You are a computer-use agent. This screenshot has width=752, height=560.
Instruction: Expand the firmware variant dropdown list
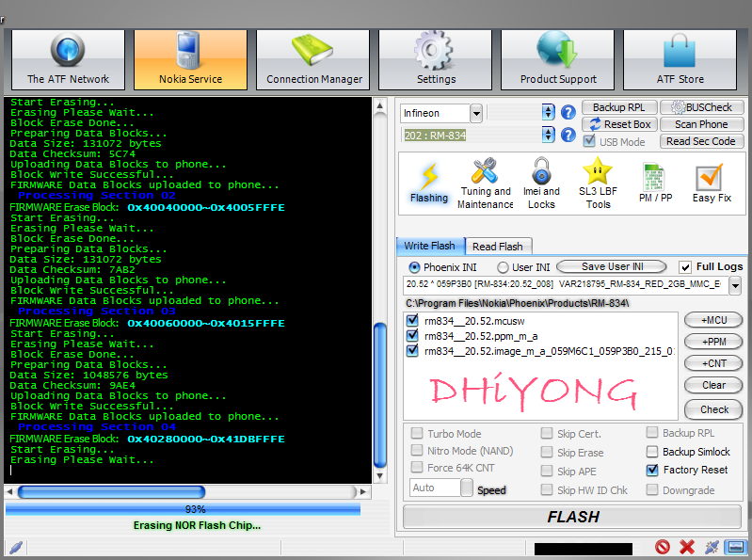[x=734, y=284]
